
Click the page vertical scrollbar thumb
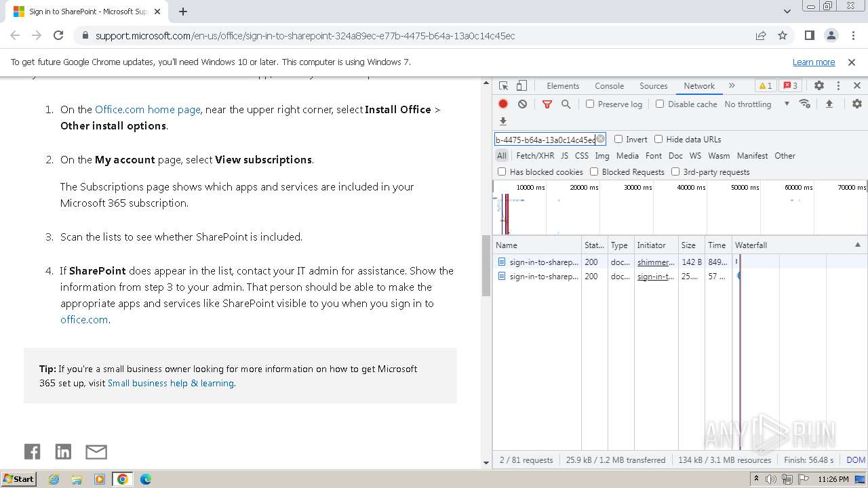point(486,266)
